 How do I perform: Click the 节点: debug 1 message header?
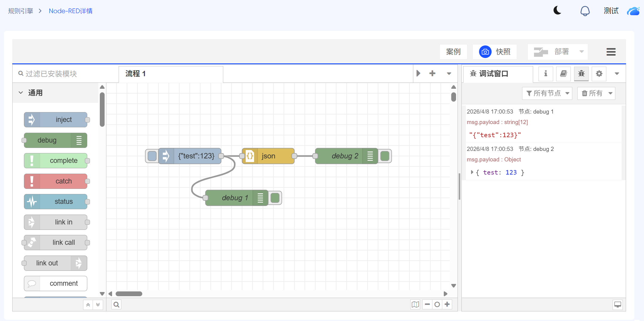(536, 112)
